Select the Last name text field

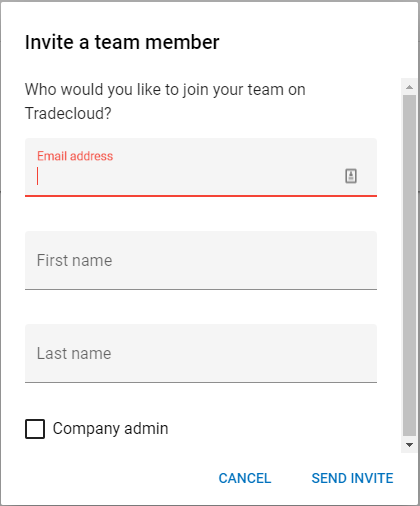(x=201, y=353)
